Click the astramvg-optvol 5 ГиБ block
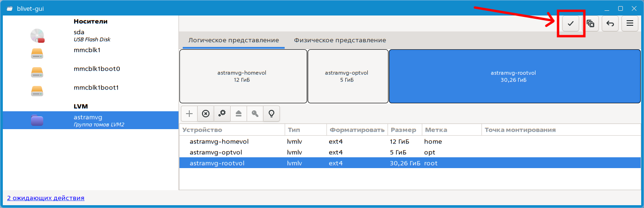644x208 pixels. pos(348,76)
